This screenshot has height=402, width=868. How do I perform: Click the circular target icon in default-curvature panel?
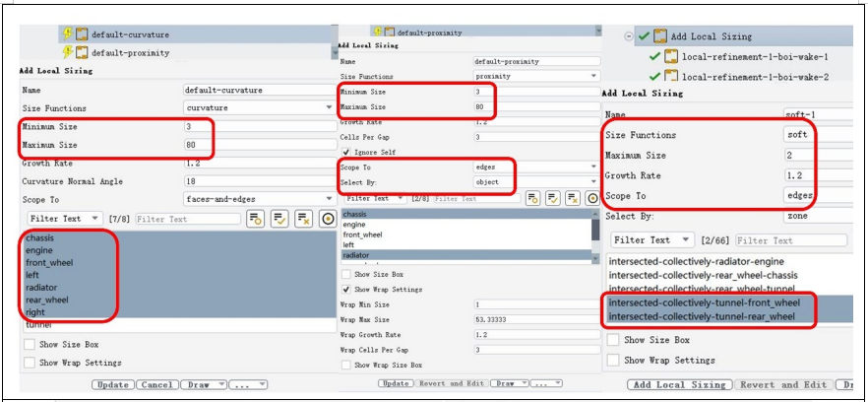[327, 219]
